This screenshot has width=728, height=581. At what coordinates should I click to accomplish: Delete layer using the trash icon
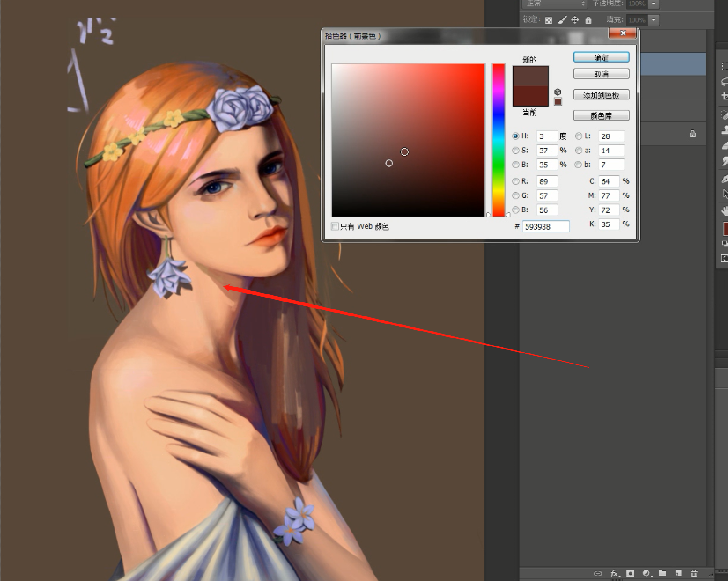pyautogui.click(x=694, y=573)
